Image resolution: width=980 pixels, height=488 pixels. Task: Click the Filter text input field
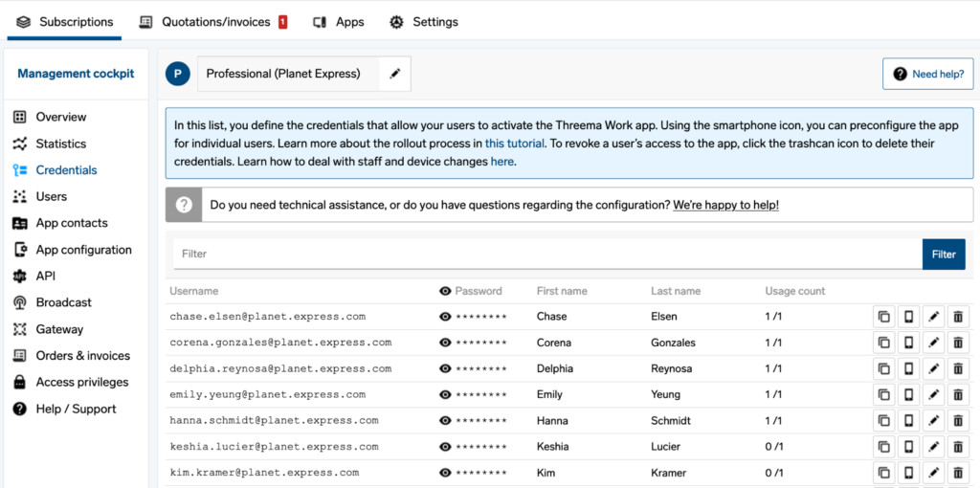[547, 255]
